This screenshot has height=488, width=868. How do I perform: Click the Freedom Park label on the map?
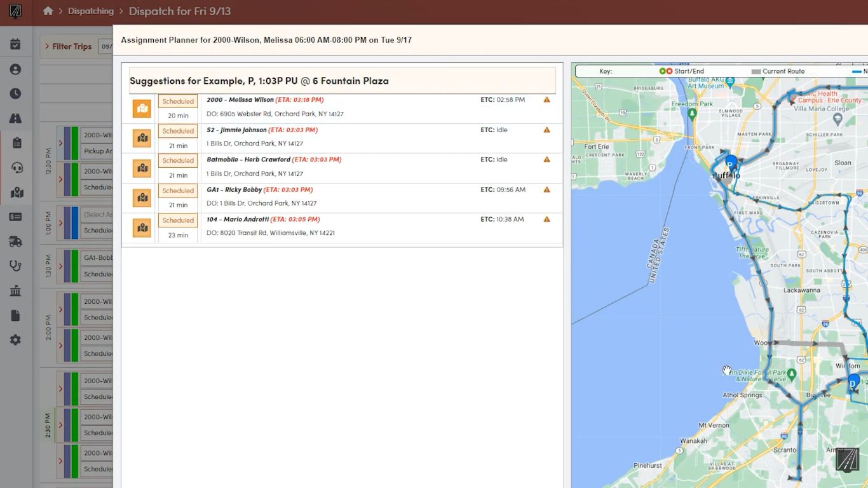[693, 104]
